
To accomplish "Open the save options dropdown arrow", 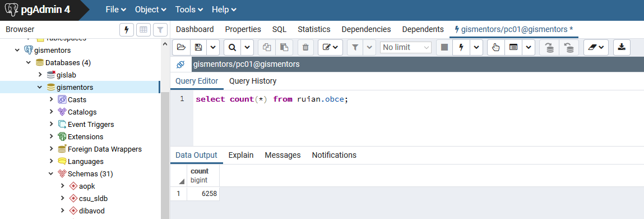I will 213,47.
